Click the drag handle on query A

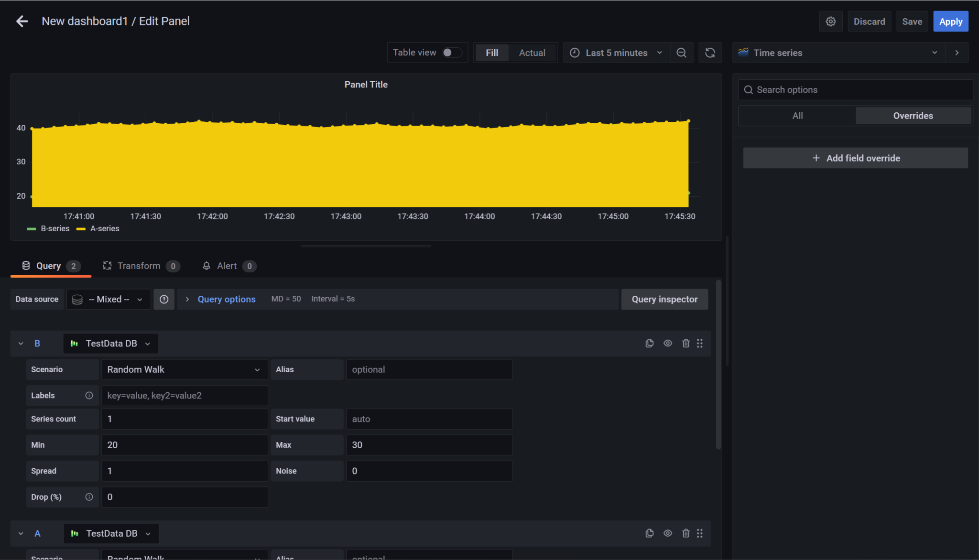coord(700,533)
